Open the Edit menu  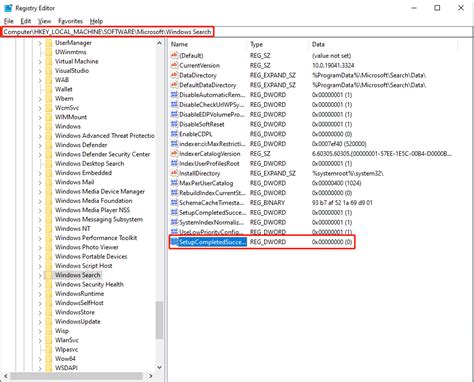(26, 21)
